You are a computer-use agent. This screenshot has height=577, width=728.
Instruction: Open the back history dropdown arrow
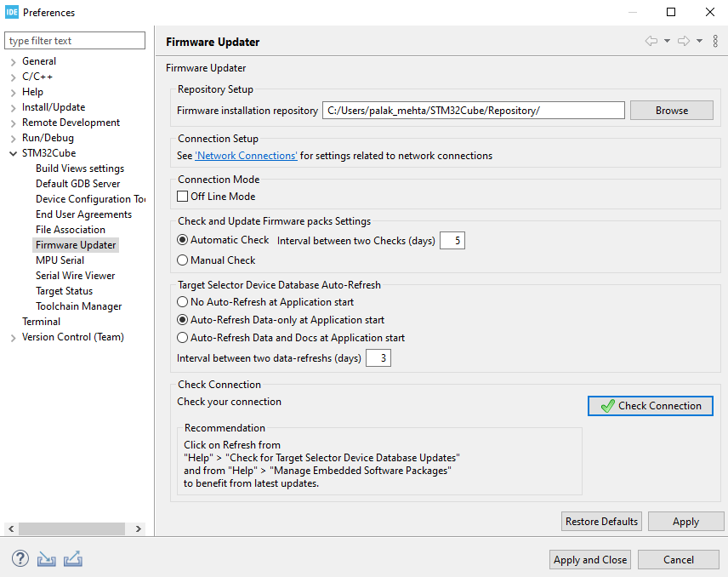point(667,41)
